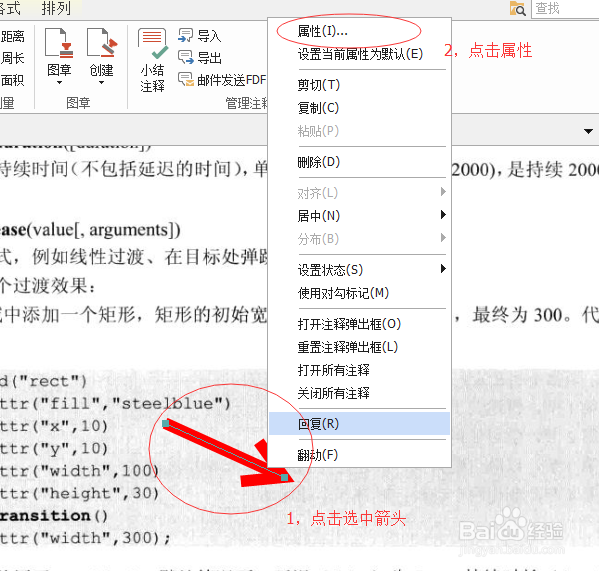Click the Import (导入) comments icon
Viewport: 599px width, 571px height.
click(x=186, y=36)
